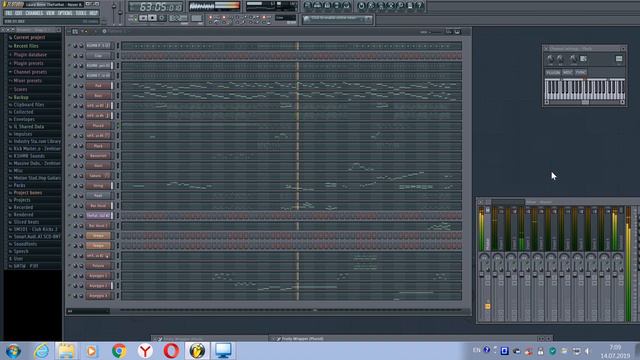
Task: Open the Plucked channel button
Action: point(98,126)
